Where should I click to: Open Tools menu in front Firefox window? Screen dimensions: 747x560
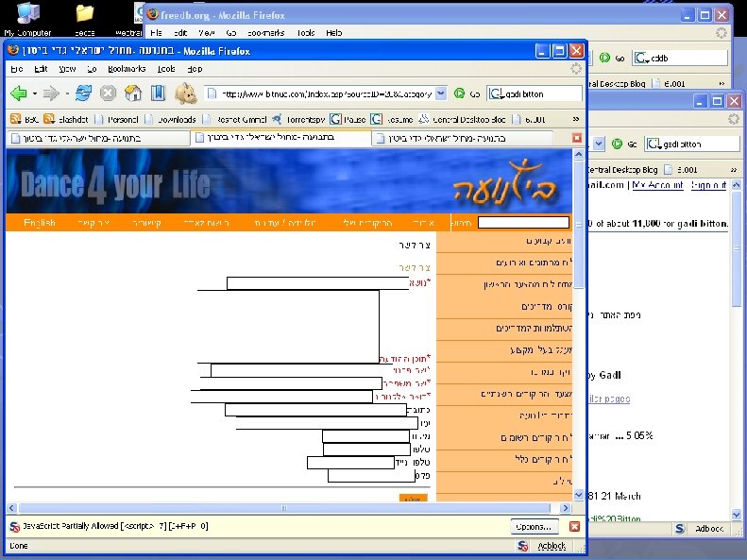166,69
